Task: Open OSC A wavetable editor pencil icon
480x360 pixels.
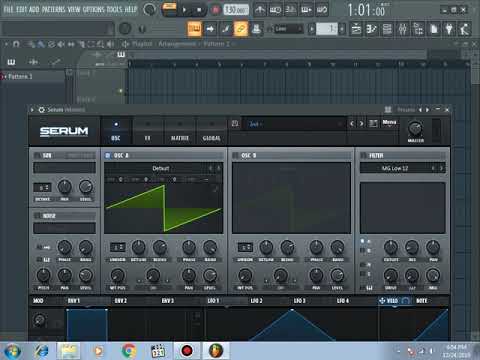Action: pyautogui.click(x=215, y=189)
